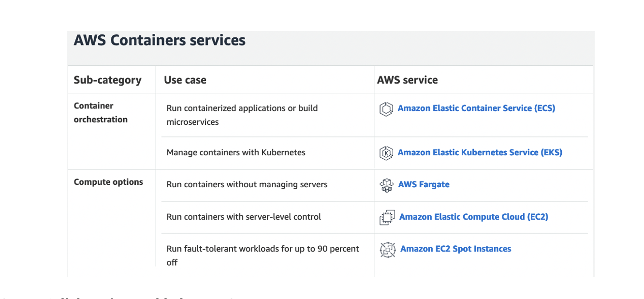Go to Amazon EC2 Spot Instances link
The image size is (644, 299).
[x=455, y=249]
